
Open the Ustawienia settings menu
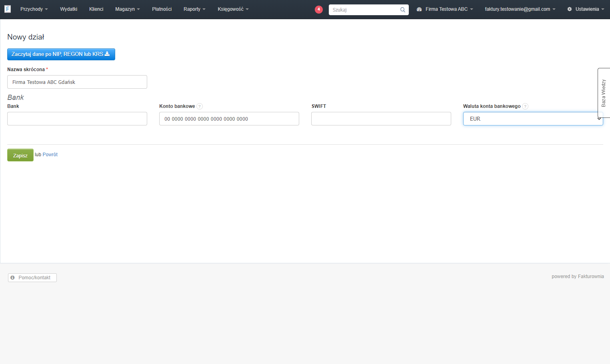coord(586,9)
